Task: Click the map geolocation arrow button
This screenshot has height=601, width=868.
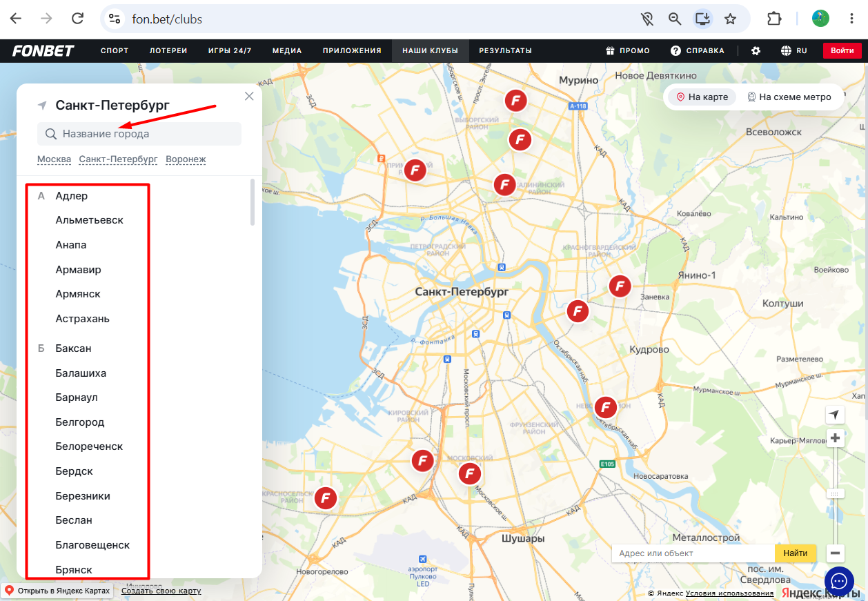Action: tap(835, 415)
